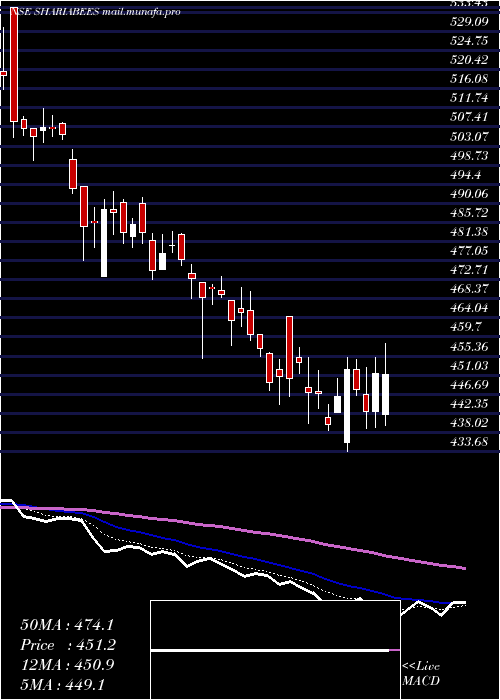Viewport: 500px width, 700px height.
Task: Click the 477.05 price axis label
Action: [x=467, y=251]
